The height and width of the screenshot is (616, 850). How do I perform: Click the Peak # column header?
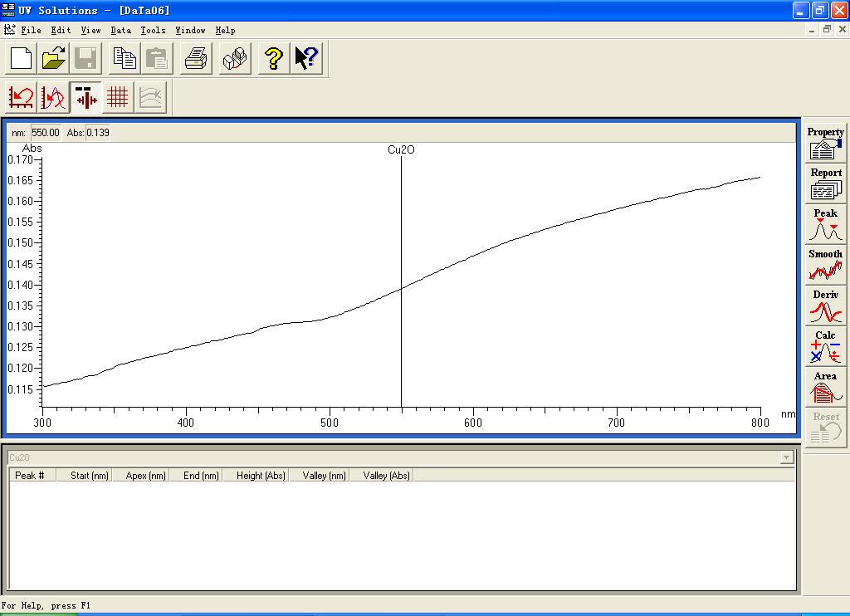(x=32, y=476)
